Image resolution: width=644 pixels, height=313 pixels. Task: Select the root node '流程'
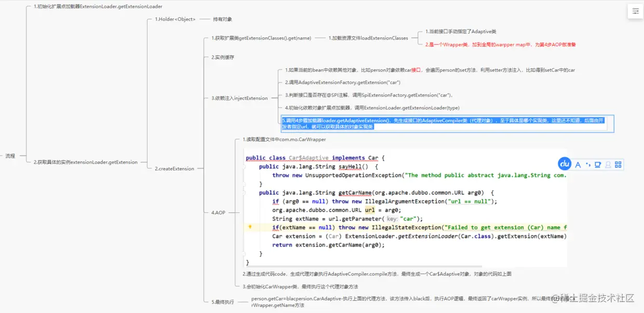point(10,156)
